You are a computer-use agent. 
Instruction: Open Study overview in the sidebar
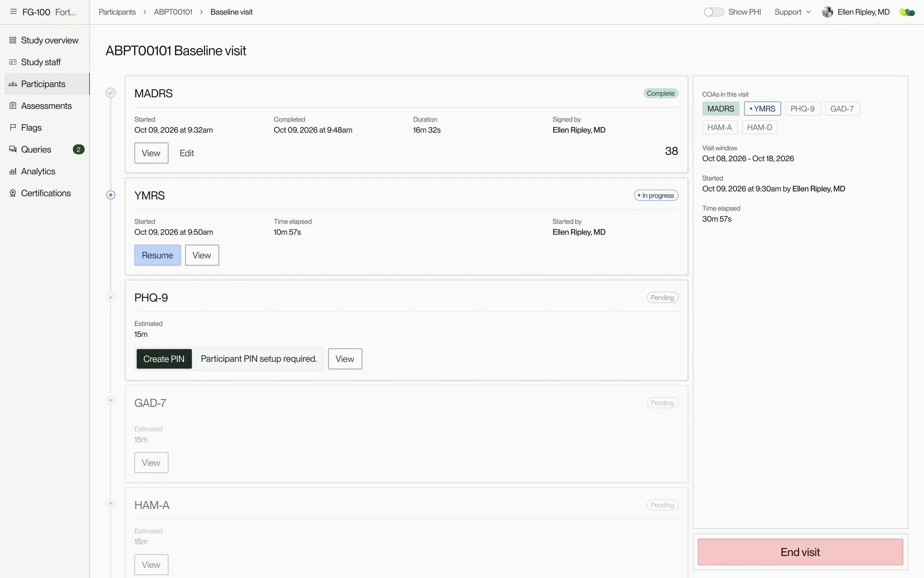coord(47,40)
